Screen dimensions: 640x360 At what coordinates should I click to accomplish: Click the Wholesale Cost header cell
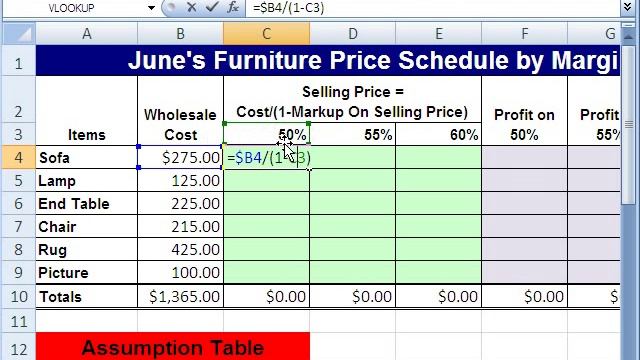pos(180,111)
